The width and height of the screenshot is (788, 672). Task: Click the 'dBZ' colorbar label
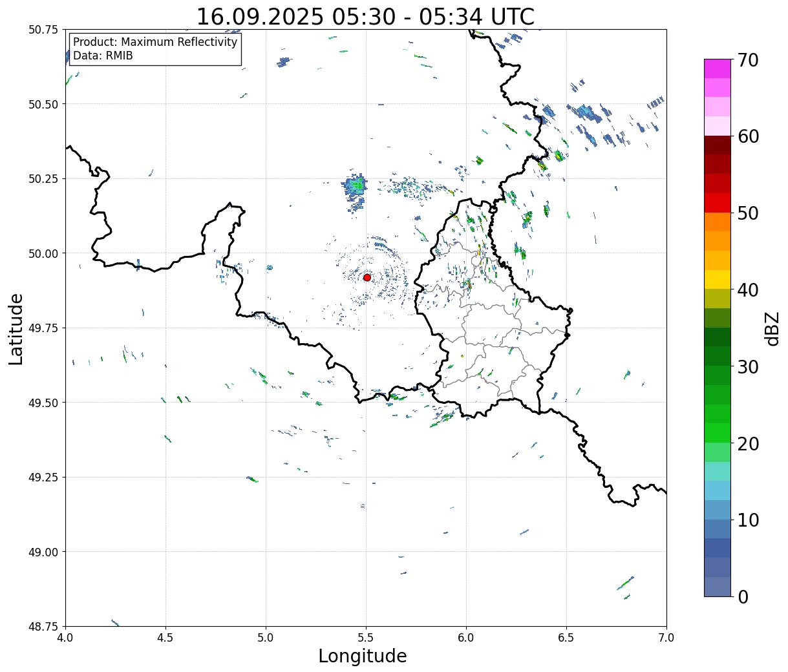click(x=772, y=328)
